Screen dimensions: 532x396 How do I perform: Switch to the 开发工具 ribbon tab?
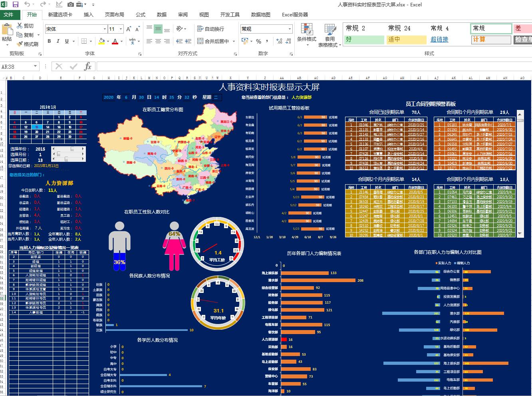point(229,14)
